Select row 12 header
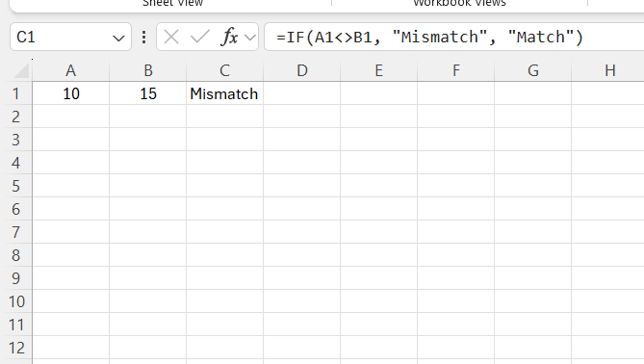This screenshot has height=364, width=644. 16,348
